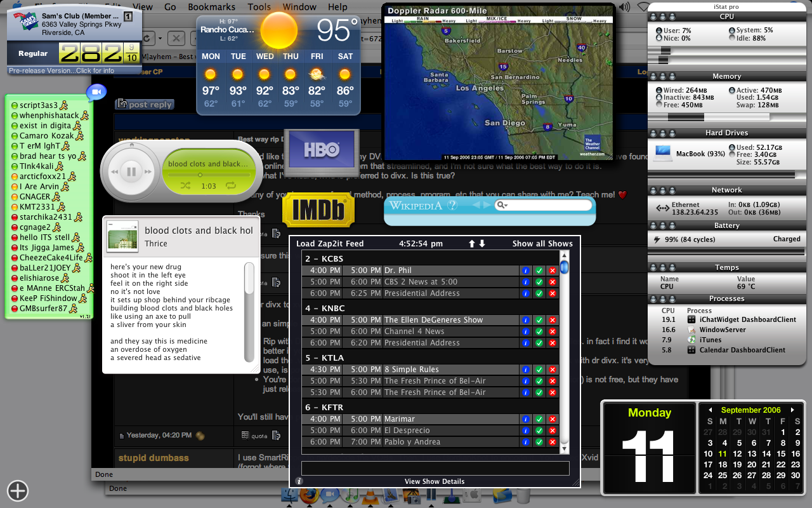Click the large 11 date widget

pos(648,448)
